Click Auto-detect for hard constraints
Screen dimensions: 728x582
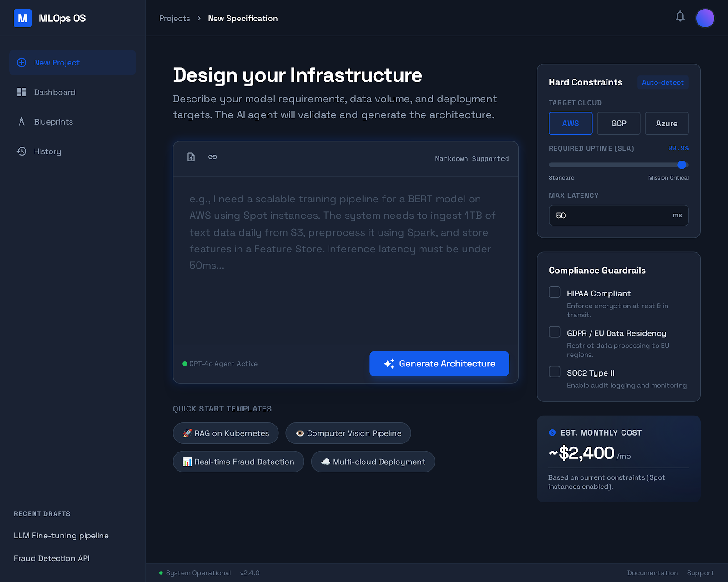pyautogui.click(x=662, y=82)
